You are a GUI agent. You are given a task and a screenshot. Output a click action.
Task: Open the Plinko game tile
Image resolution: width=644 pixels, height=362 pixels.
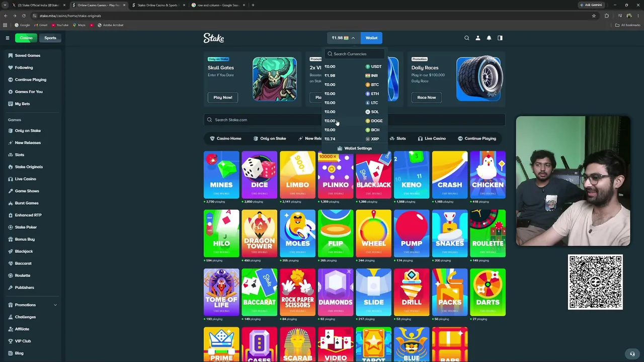[x=336, y=175]
